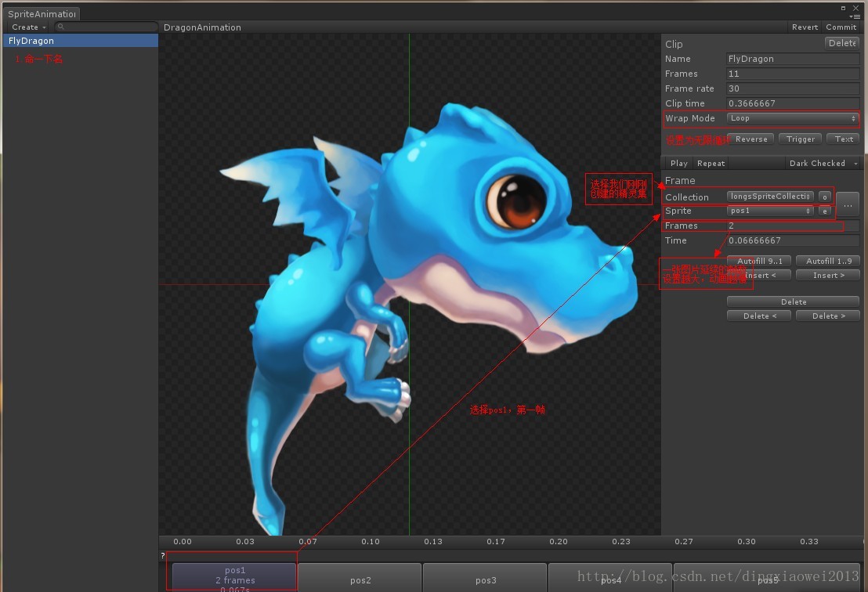Click Autofill 9..1 button
Viewport: 868px width, 592px height.
click(759, 261)
